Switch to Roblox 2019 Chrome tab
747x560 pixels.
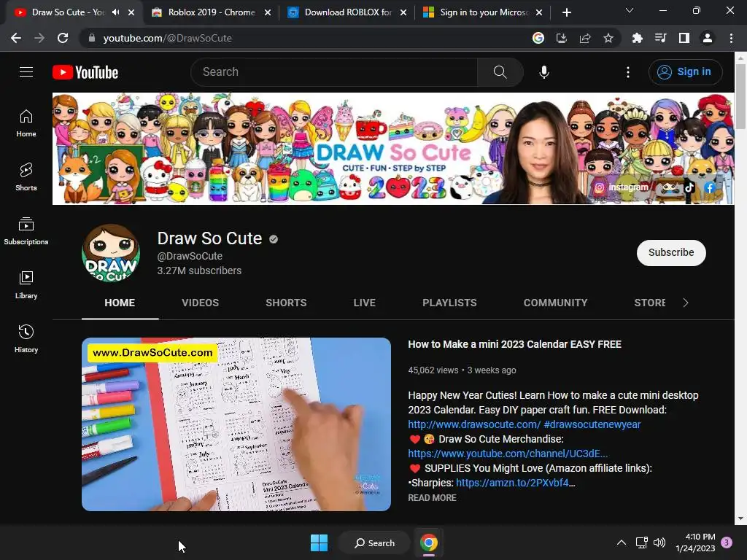pyautogui.click(x=211, y=12)
